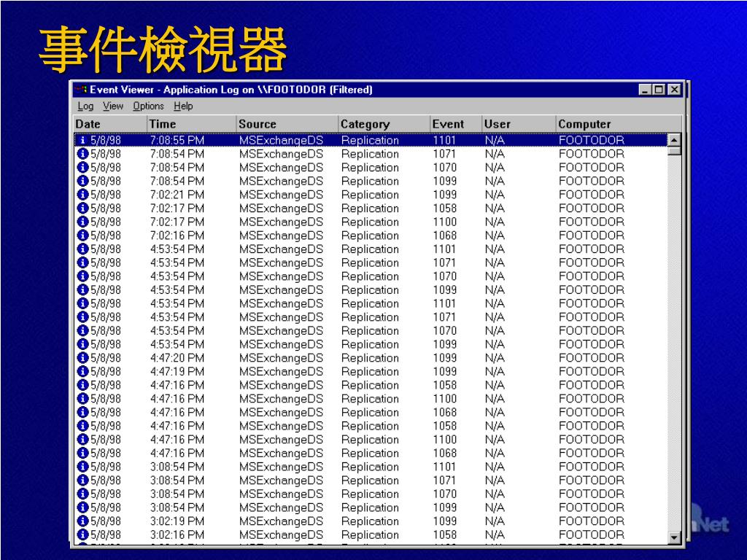
Task: Click the User column header
Action: pyautogui.click(x=519, y=124)
